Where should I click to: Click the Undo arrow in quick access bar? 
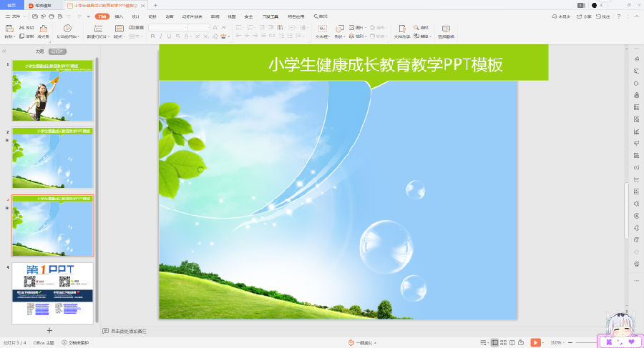point(69,16)
